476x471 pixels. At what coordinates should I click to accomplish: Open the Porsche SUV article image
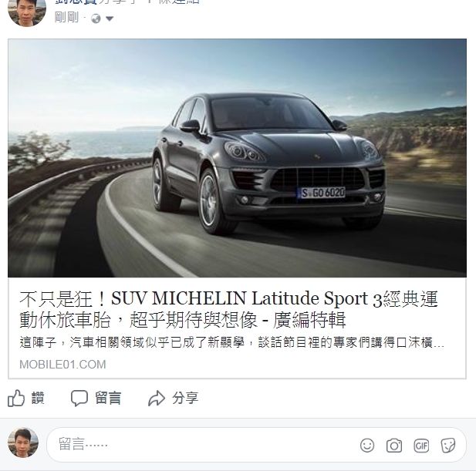(237, 158)
